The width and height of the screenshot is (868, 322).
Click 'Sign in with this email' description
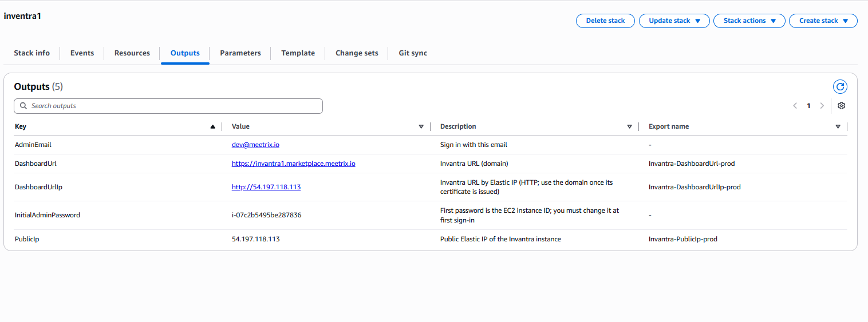click(474, 145)
